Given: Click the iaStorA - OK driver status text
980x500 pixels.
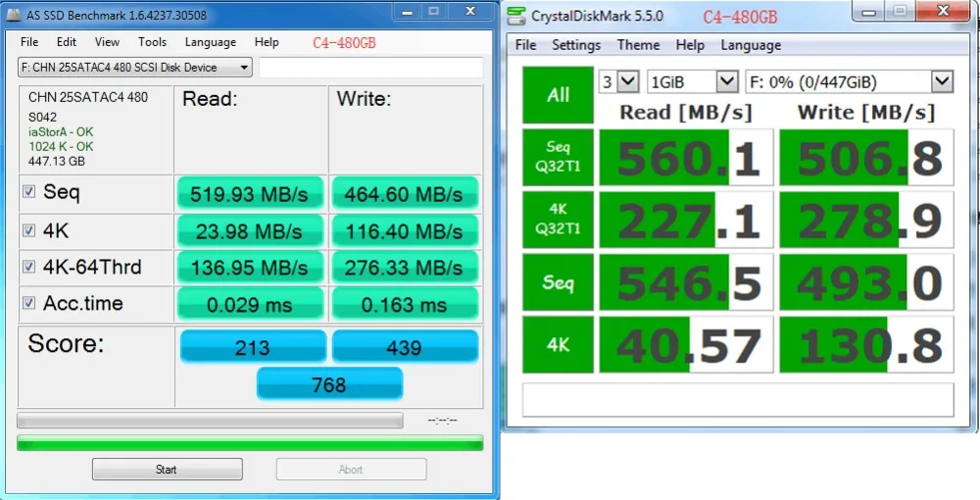Looking at the screenshot, I should click(61, 132).
